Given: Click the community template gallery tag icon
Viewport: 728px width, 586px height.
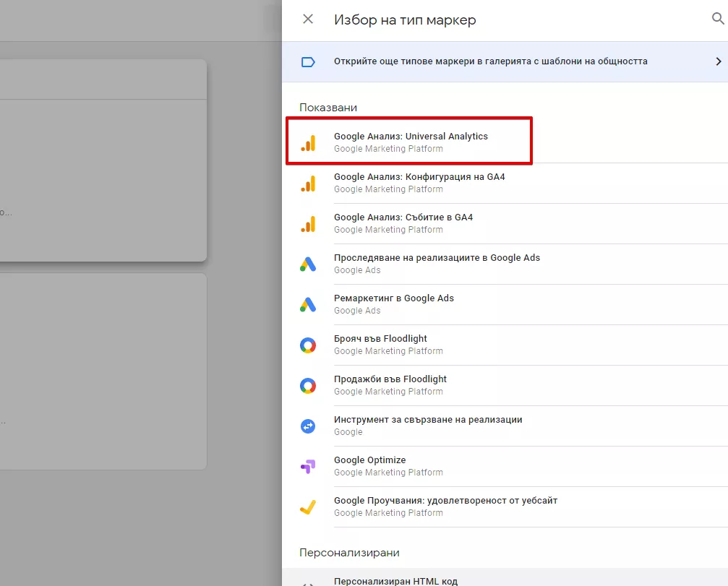Looking at the screenshot, I should 308,61.
